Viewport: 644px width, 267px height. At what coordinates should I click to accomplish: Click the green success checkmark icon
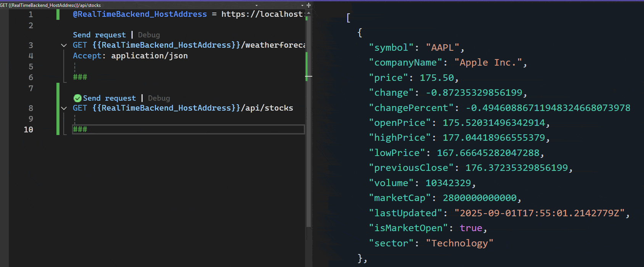click(x=77, y=98)
